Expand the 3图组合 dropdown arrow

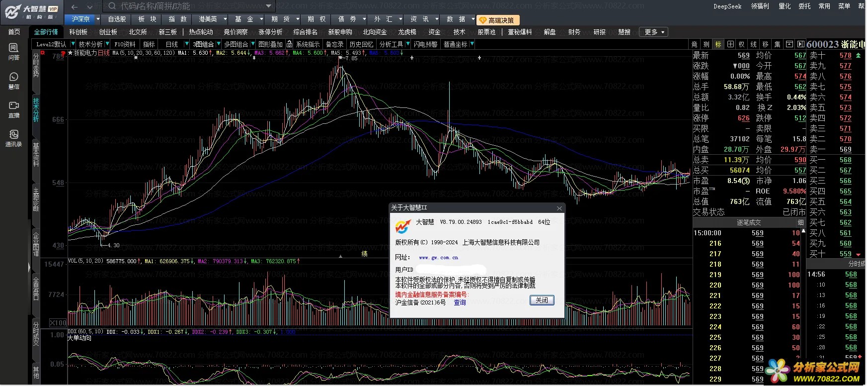(218, 44)
